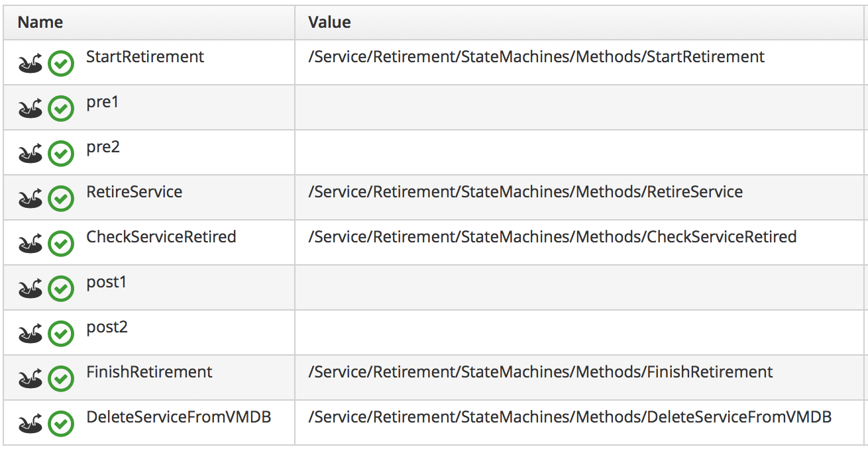This screenshot has height=449, width=868.
Task: Click the state icon beside CheckServiceRetired
Action: (x=30, y=244)
